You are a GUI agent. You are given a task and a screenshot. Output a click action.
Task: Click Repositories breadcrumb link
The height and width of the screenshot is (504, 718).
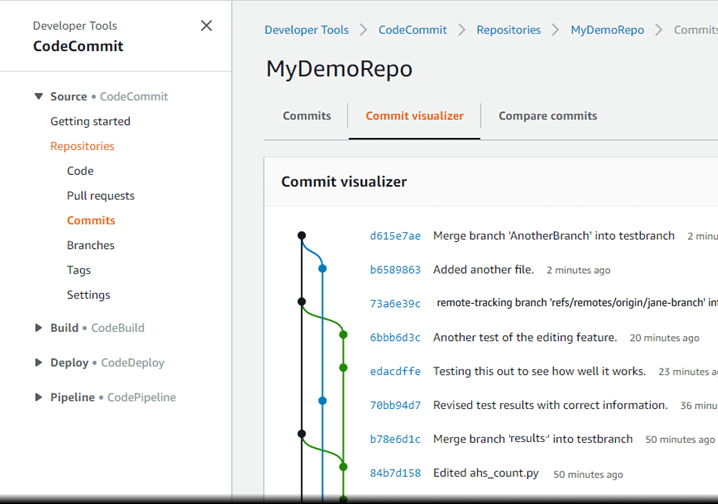pos(508,30)
